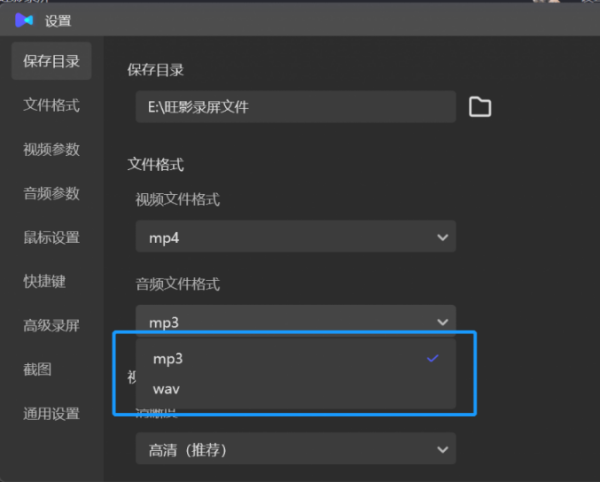Viewport: 600px width, 482px height.
Task: Expand the 高清（推荐）quality dropdown
Action: [442, 449]
